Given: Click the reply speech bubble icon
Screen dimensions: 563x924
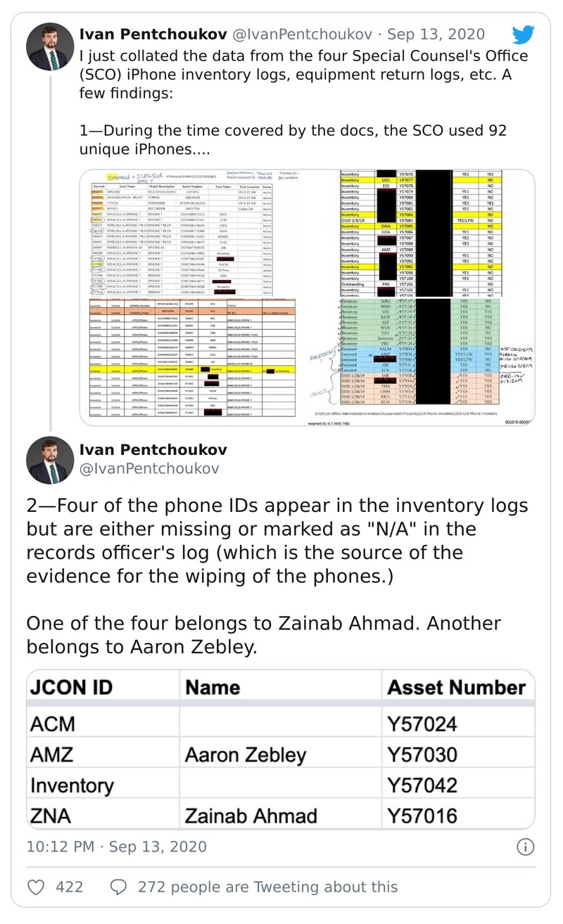Looking at the screenshot, I should click(x=120, y=887).
